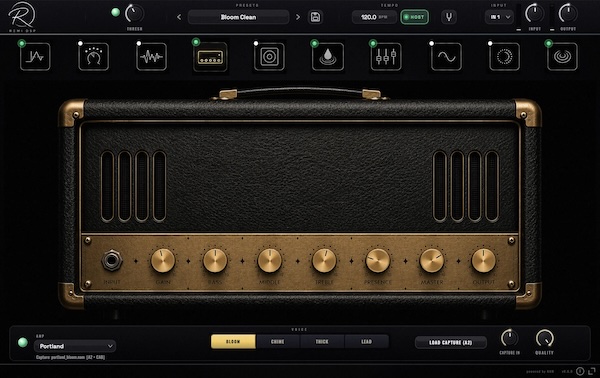Select the amp head module icon
Viewport: 600px width, 378px height.
[x=210, y=57]
